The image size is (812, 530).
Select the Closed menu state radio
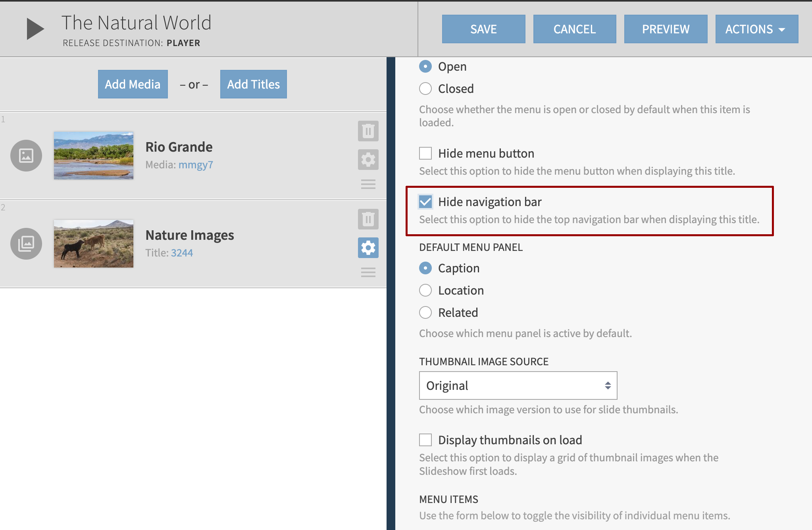[x=425, y=89]
